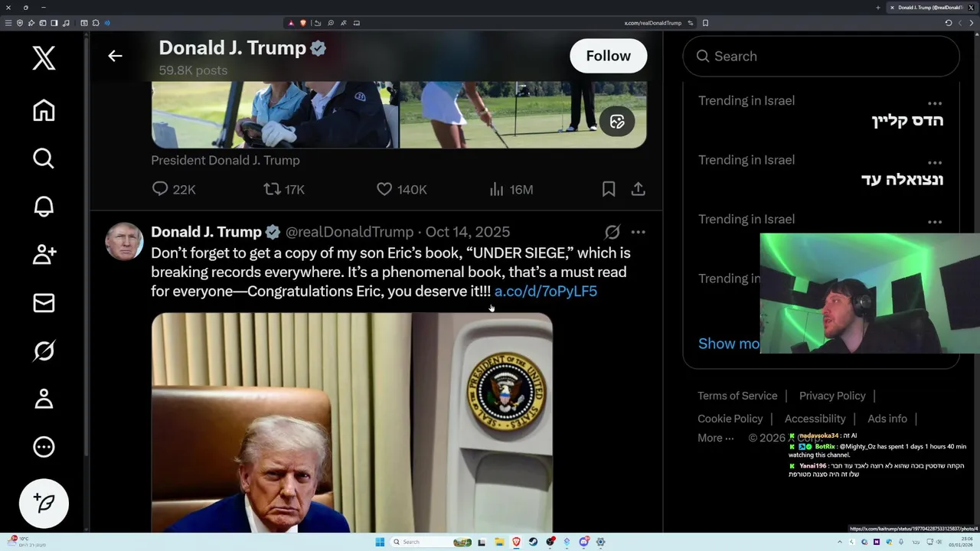Like the golf photo post (140K)
This screenshot has height=551, width=980.
tap(402, 189)
